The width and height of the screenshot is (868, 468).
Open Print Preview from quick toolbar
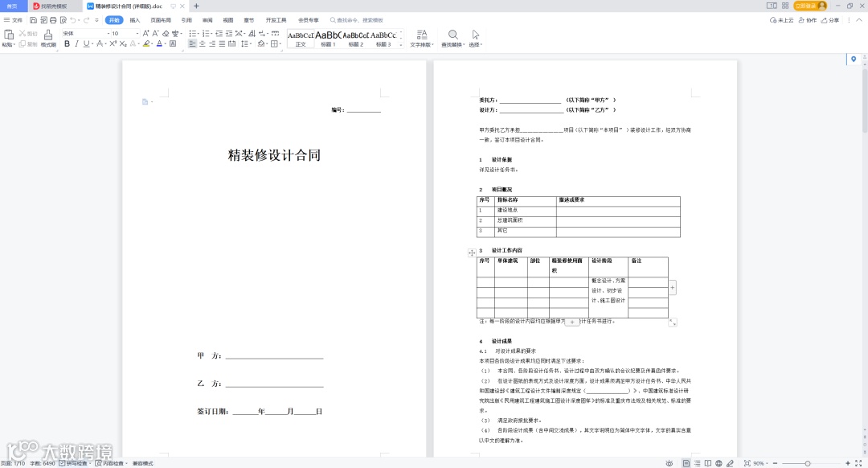[63, 20]
